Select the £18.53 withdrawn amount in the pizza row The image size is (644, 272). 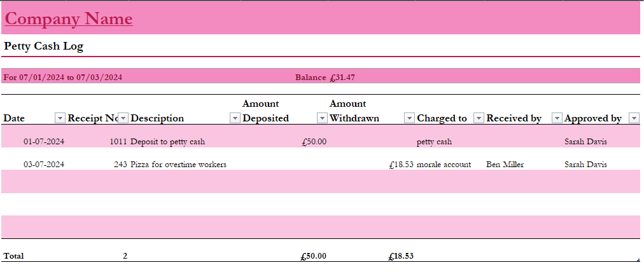(x=401, y=165)
